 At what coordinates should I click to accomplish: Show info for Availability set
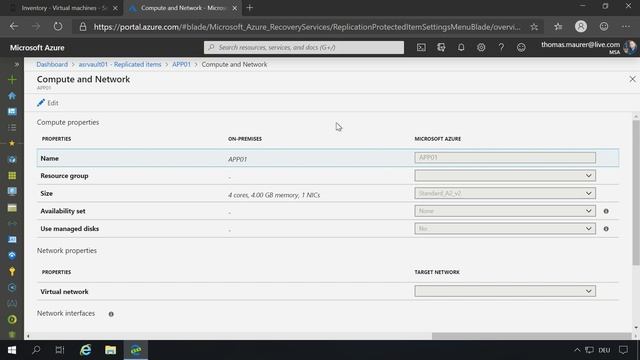click(606, 211)
